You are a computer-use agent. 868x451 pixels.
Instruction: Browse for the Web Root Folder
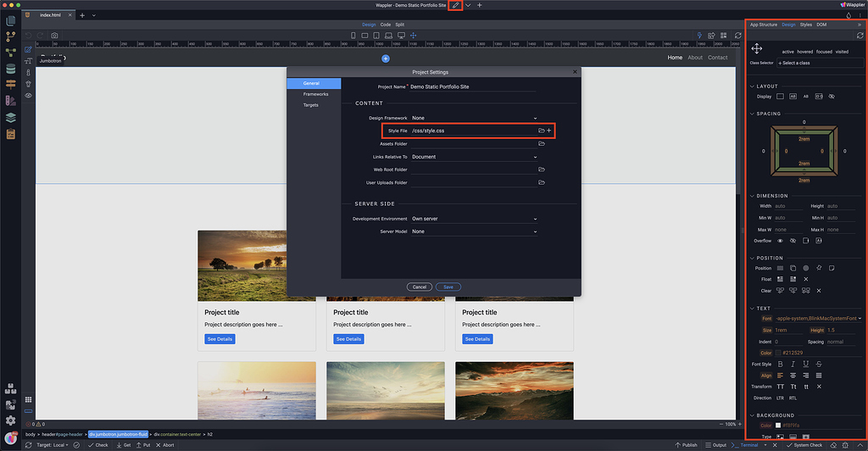542,170
